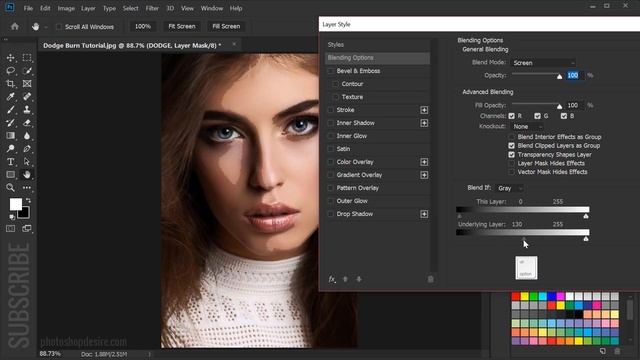Select the Hand tool in toolbox
This screenshot has width=640, height=360.
[x=27, y=175]
